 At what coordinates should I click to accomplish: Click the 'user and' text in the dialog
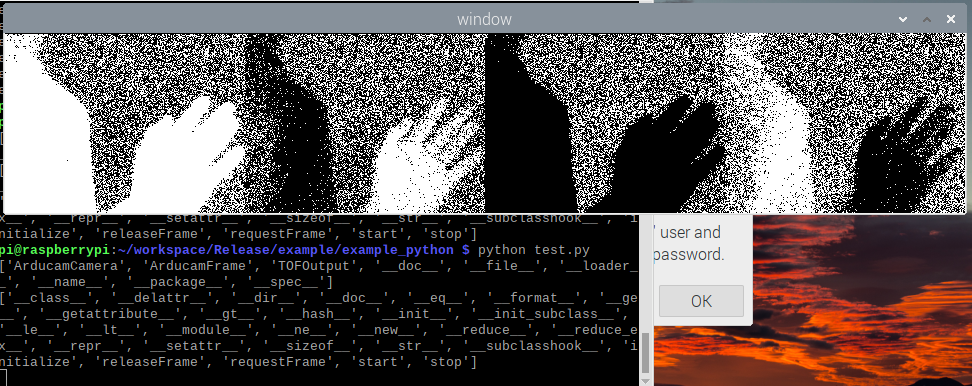pos(690,233)
